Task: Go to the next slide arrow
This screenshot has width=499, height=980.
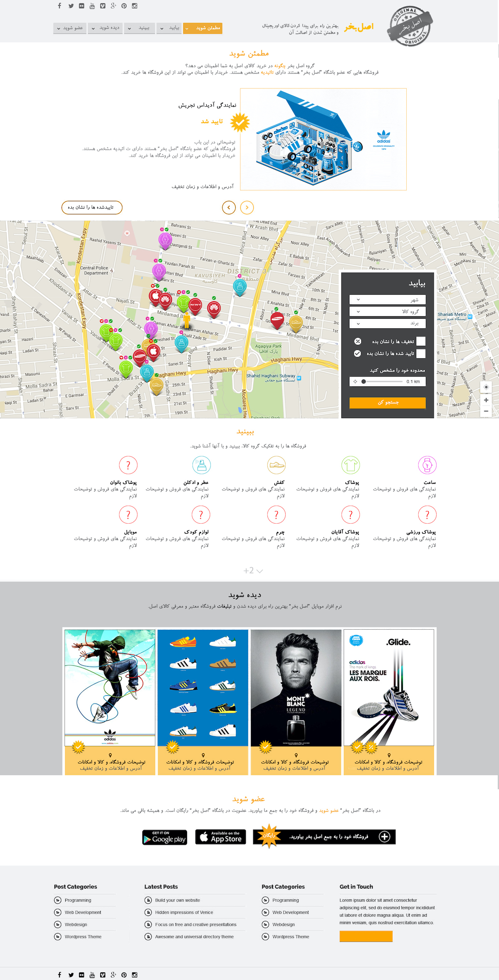Action: (247, 207)
